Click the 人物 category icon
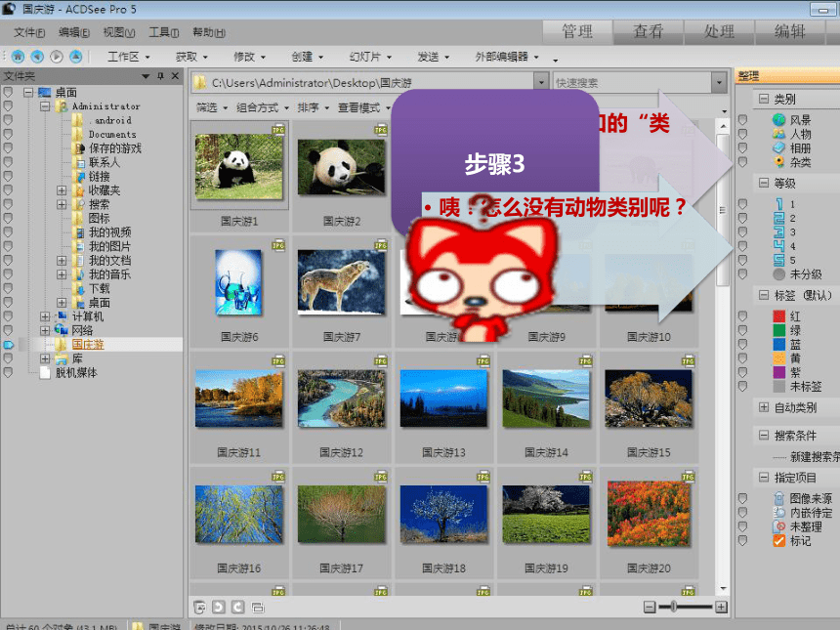 coord(778,134)
